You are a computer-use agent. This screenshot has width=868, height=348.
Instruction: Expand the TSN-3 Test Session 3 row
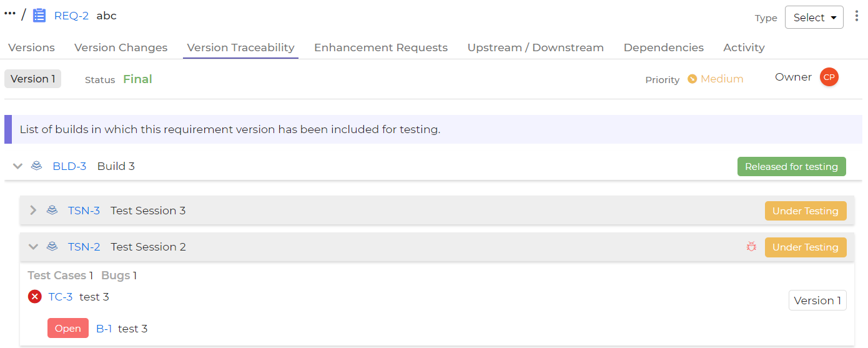tap(34, 211)
